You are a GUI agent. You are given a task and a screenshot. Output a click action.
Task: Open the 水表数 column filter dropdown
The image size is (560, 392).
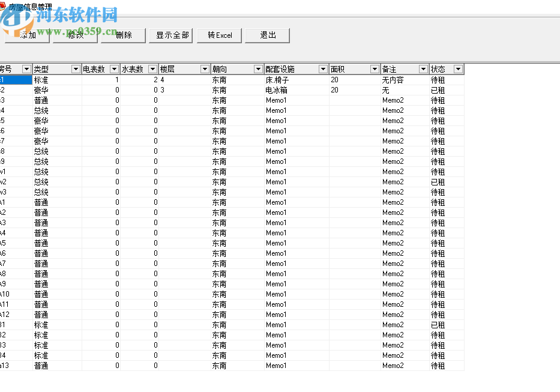pos(152,69)
